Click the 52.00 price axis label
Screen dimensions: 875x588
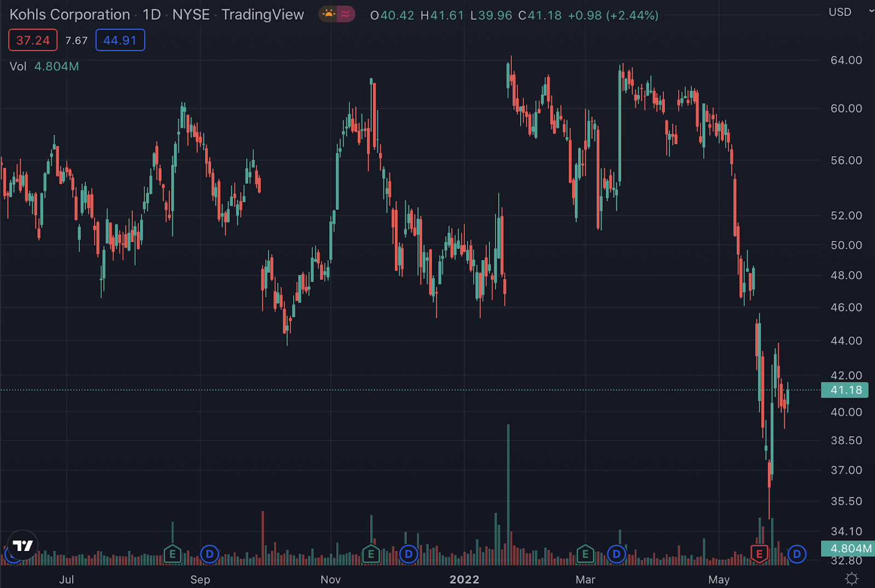click(x=846, y=215)
